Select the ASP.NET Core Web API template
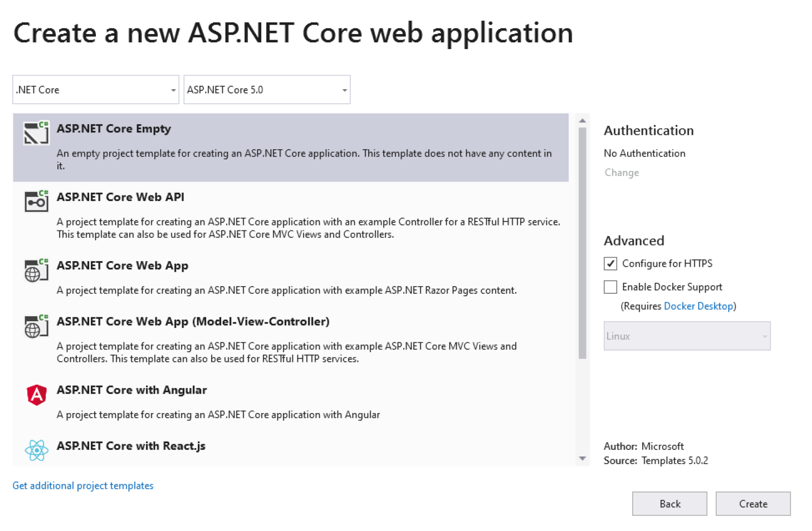This screenshot has width=812, height=531. point(291,216)
